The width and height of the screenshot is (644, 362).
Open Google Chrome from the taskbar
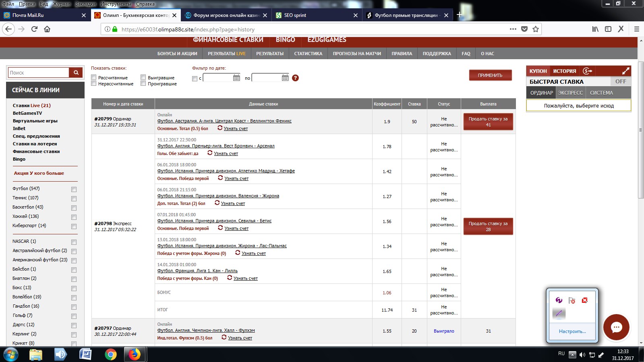coord(110,354)
